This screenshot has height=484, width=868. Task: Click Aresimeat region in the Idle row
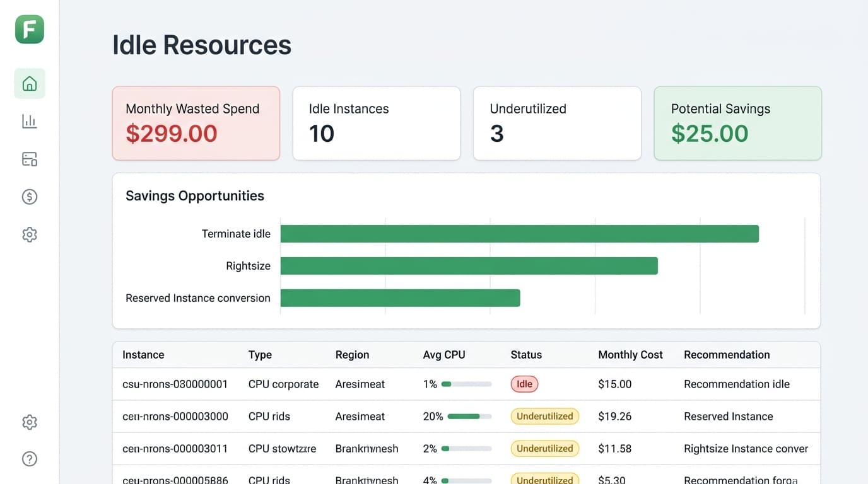[360, 384]
